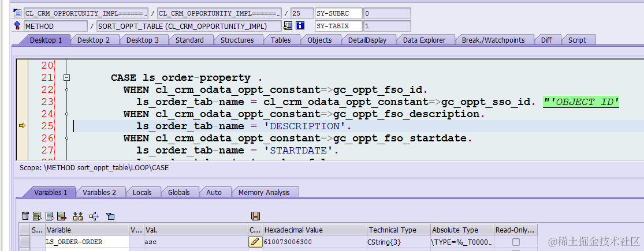Click gc_oppt_fso_startdate on line 26

(400, 138)
